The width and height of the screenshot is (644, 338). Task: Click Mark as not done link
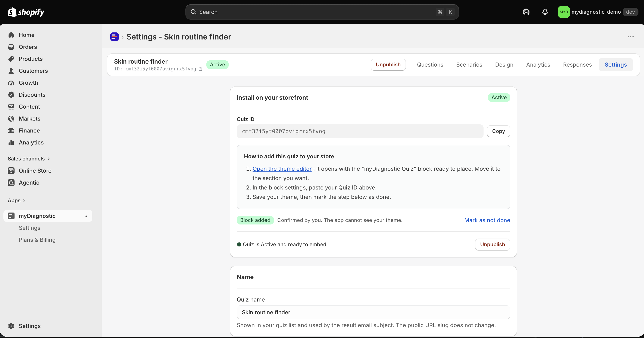point(487,220)
